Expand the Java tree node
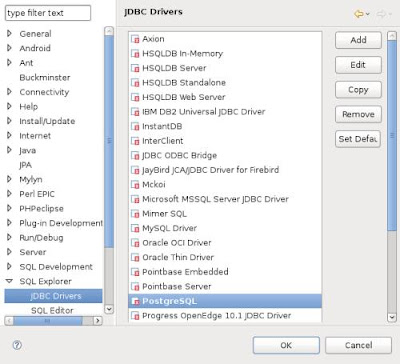400x364 pixels. [x=9, y=150]
